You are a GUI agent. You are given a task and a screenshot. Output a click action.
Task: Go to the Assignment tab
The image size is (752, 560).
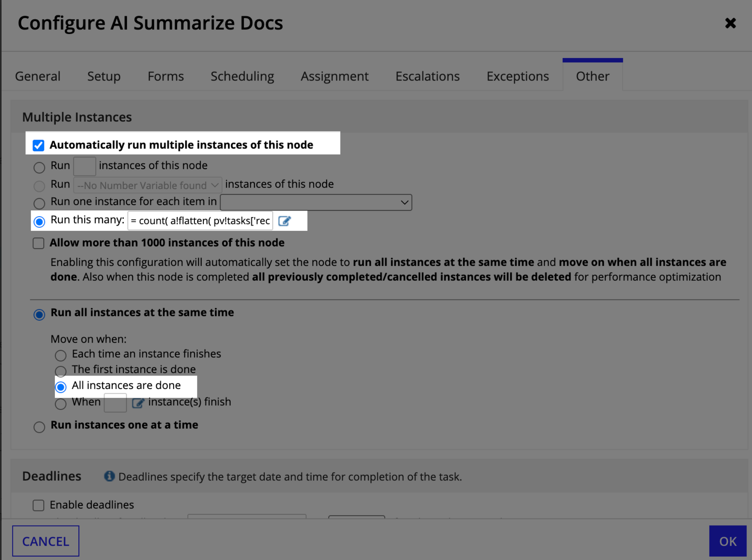point(335,76)
